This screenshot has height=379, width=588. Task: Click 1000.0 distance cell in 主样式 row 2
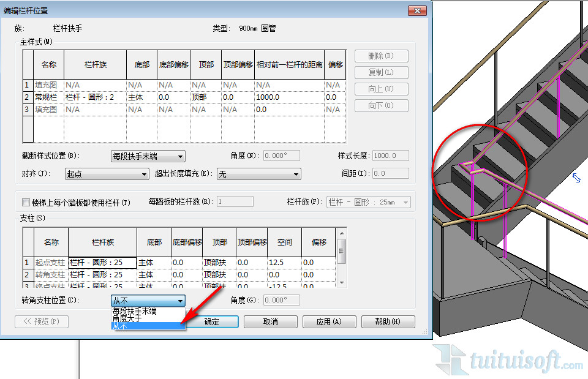pos(289,97)
